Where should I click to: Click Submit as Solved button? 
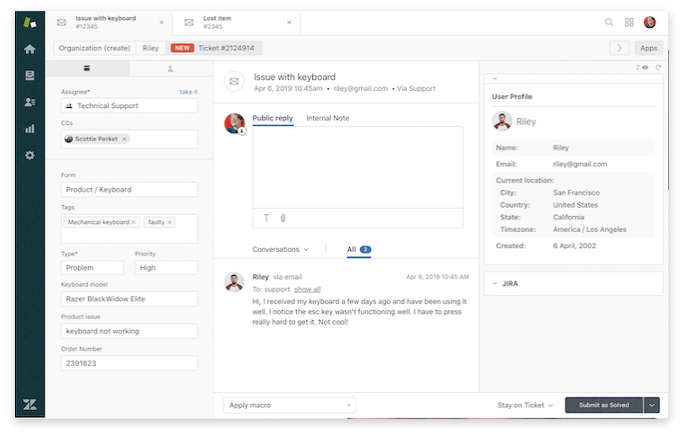(x=604, y=405)
